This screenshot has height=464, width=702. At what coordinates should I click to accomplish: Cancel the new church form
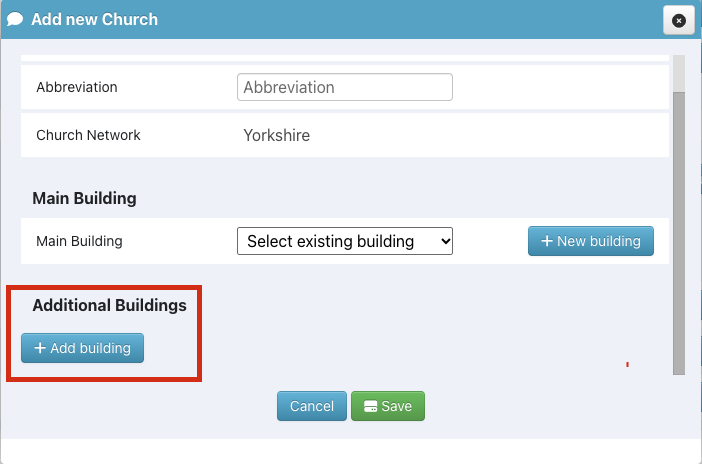312,406
